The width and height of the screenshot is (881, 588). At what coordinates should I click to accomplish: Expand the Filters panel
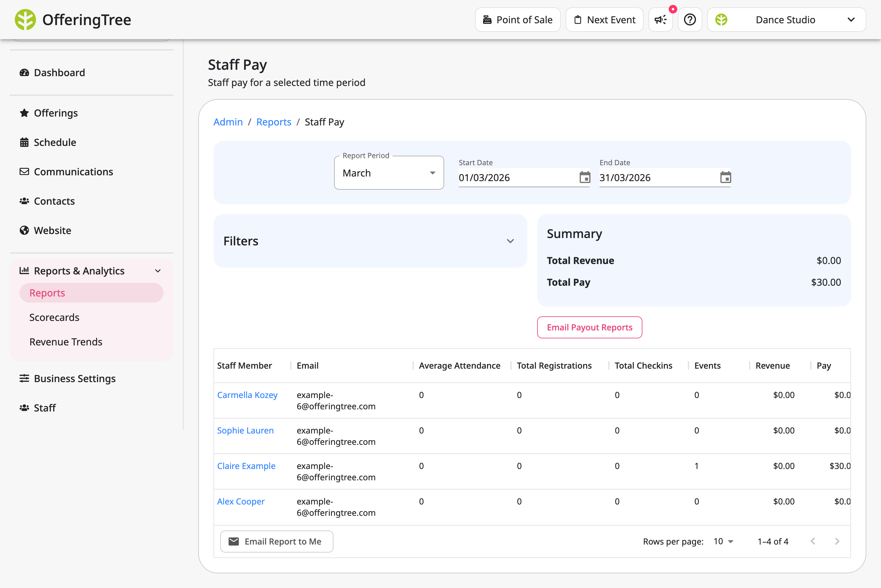(370, 241)
